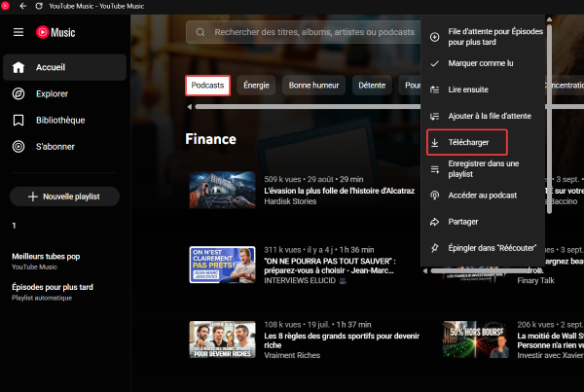
Task: Click the download arrow icon
Action: tap(435, 143)
